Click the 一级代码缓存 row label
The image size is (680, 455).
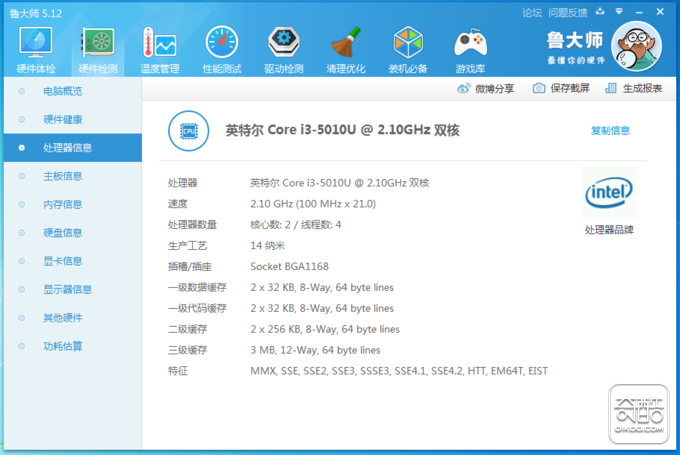coord(197,308)
